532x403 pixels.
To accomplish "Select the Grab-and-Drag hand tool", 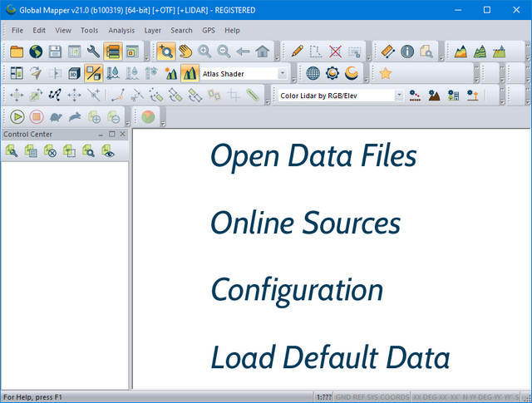I will (185, 52).
